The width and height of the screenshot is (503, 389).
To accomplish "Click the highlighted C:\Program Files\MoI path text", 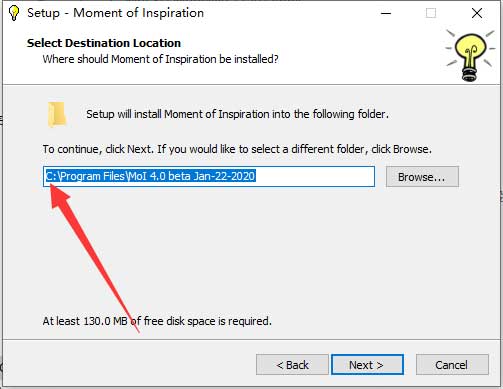I will pyautogui.click(x=150, y=176).
